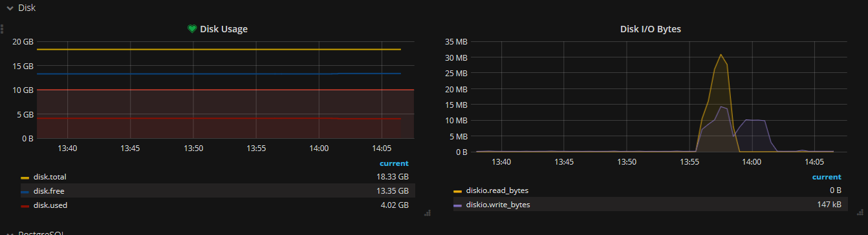Click the Disk row title
The width and height of the screenshot is (868, 235).
[x=27, y=8]
